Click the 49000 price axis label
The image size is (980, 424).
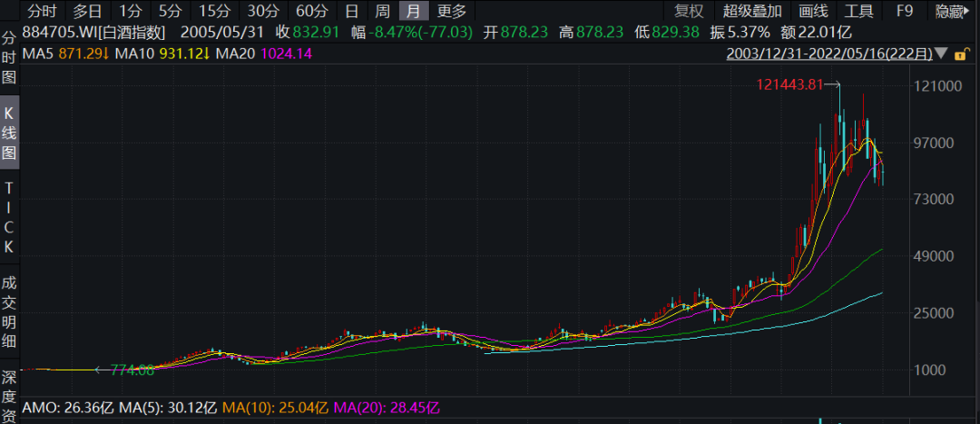click(x=935, y=256)
